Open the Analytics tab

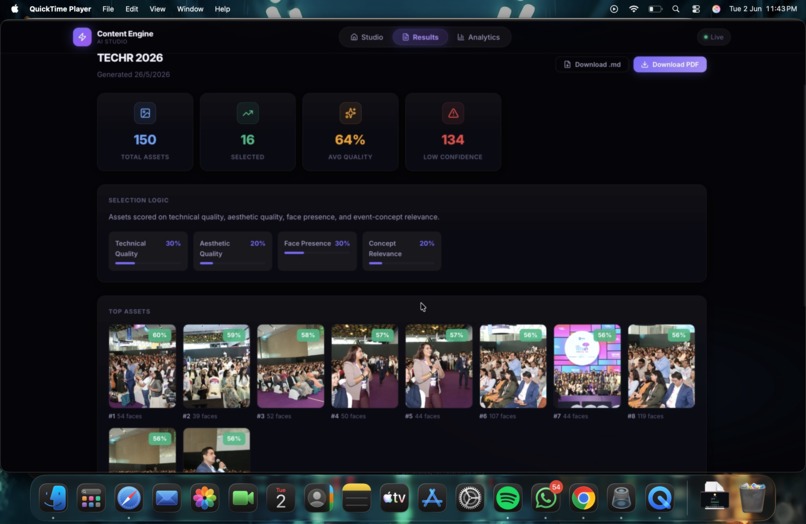coord(479,37)
